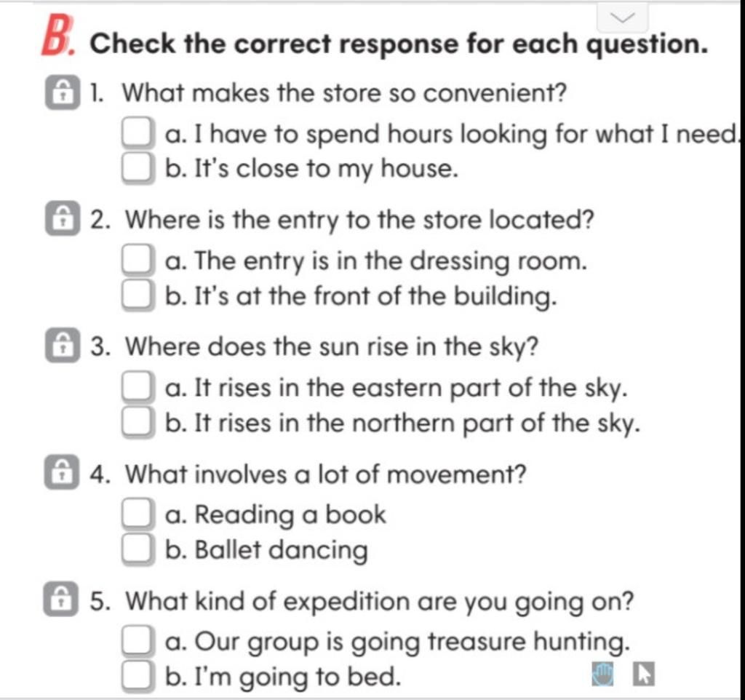Viewport: 745px width, 700px height.
Task: Select the "Reading a book" checkbox
Action: coord(137,514)
